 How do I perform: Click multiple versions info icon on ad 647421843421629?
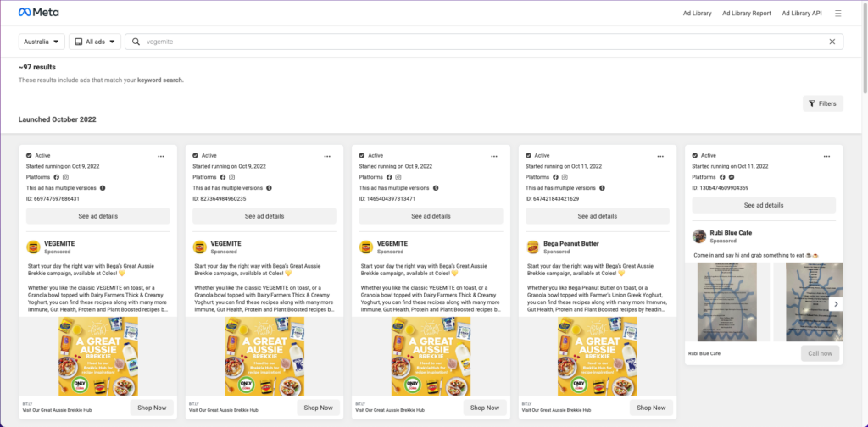603,188
